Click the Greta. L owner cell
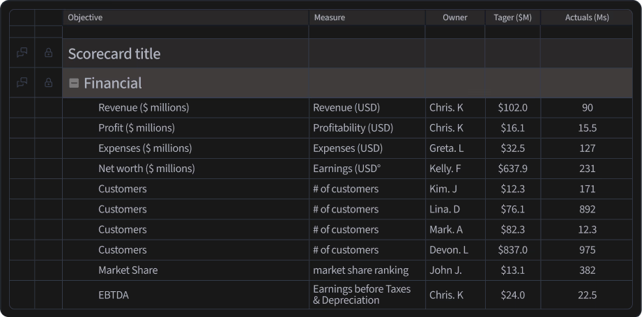 446,148
